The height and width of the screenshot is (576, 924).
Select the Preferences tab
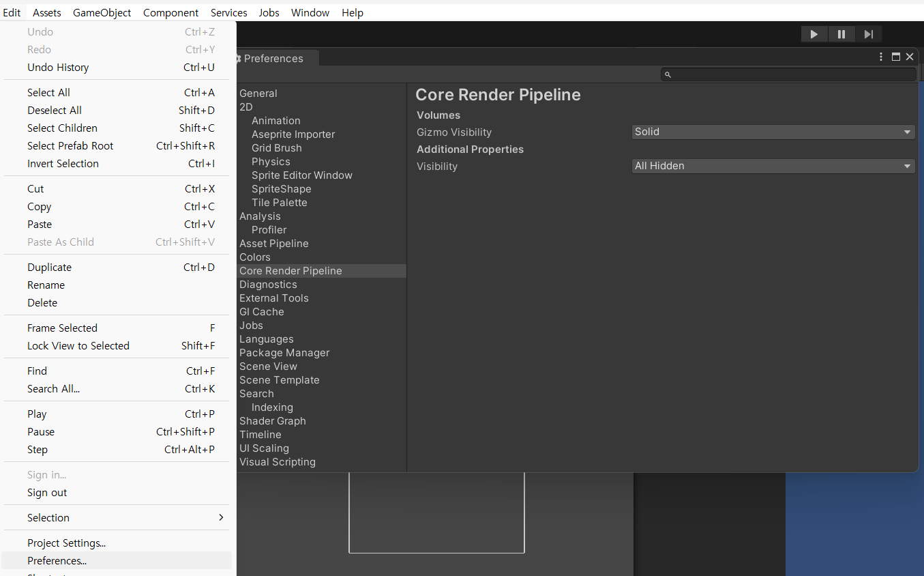[277, 59]
